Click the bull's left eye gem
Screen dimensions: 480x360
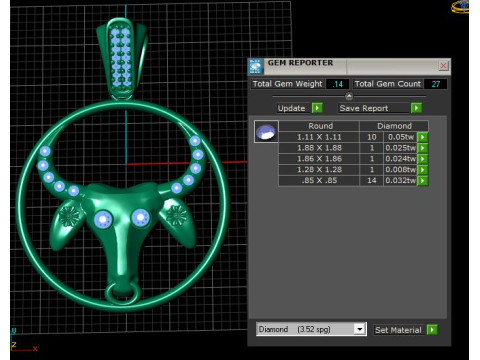103,220
